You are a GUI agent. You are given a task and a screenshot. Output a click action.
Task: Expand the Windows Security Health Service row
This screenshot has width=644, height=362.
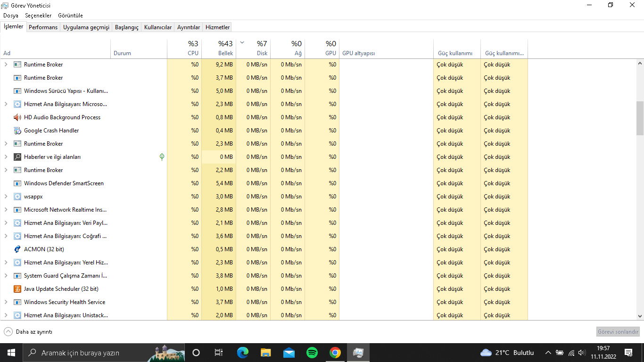tap(6, 302)
